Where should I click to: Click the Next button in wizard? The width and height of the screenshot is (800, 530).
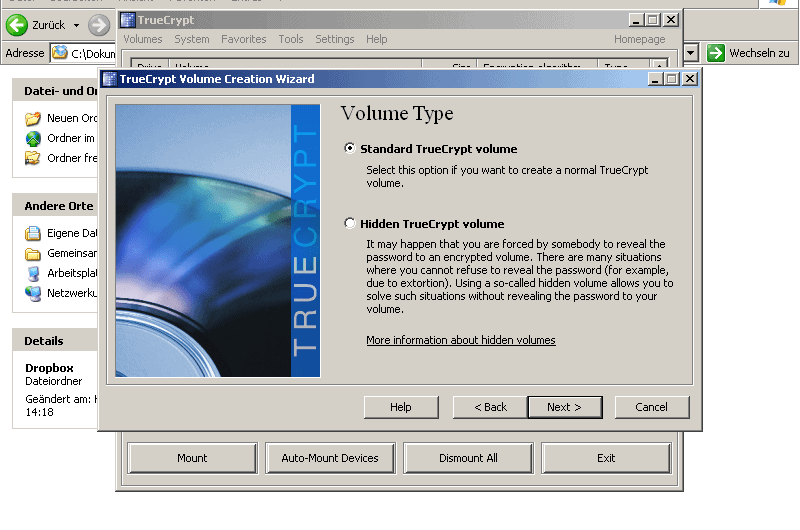[564, 407]
